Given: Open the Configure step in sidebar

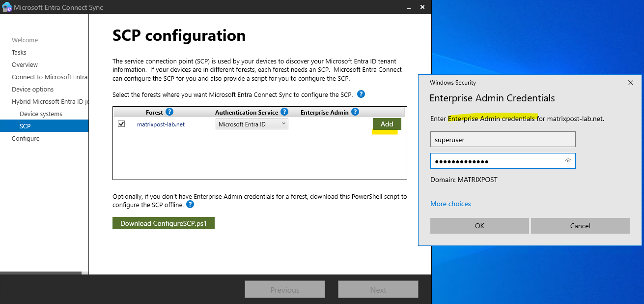Looking at the screenshot, I should [x=26, y=138].
